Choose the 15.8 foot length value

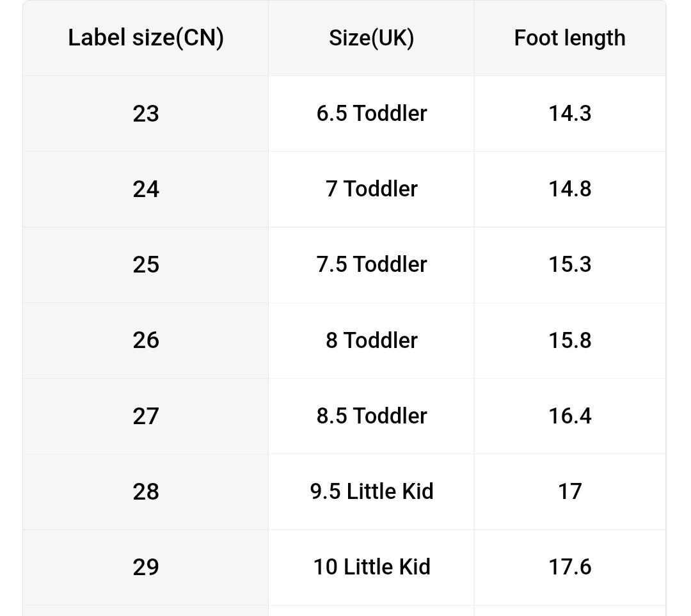(569, 340)
